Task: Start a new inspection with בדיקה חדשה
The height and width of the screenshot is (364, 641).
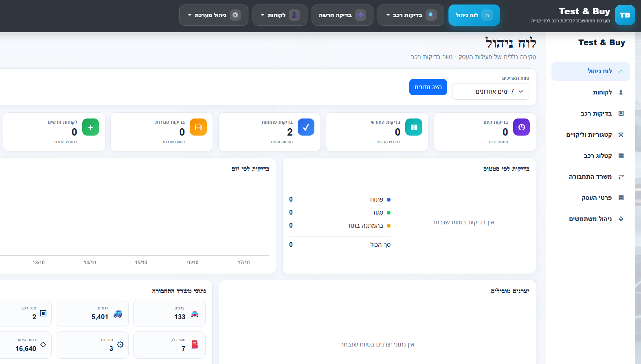Action: pyautogui.click(x=342, y=15)
